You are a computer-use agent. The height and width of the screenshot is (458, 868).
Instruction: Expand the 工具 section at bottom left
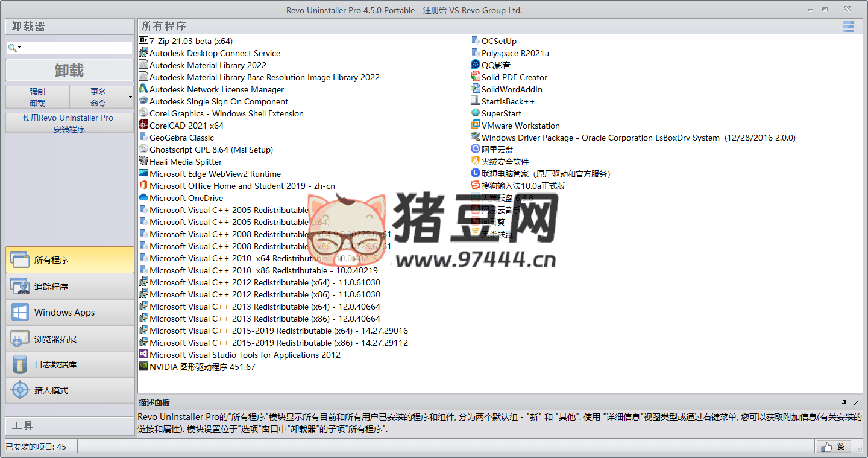[x=69, y=425]
